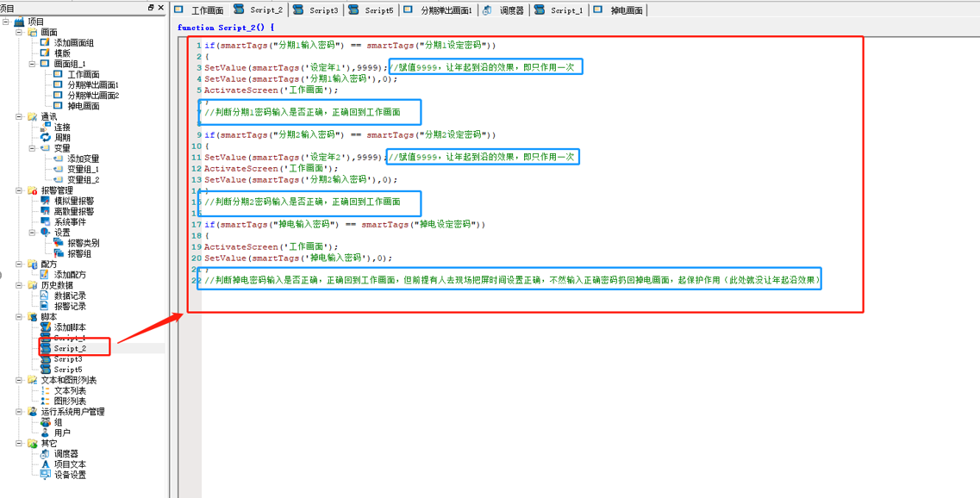Open Script5 in the project tree
The height and width of the screenshot is (498, 980).
[67, 370]
